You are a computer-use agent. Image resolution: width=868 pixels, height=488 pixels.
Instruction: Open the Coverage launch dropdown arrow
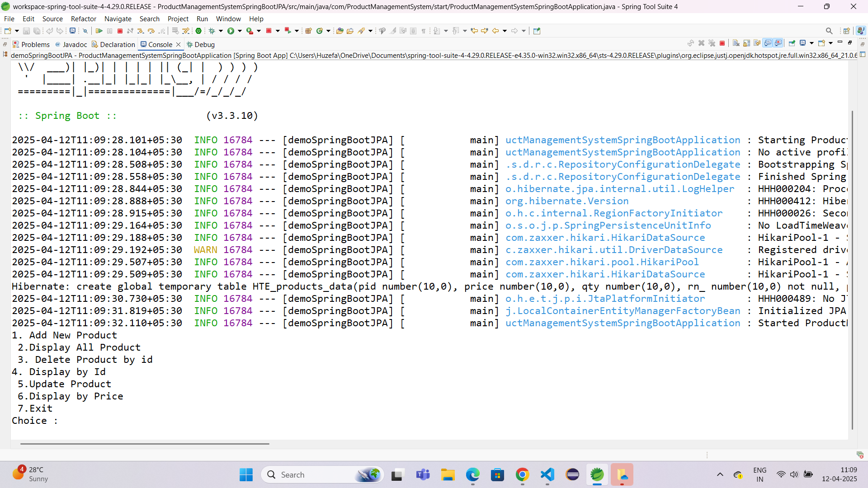[x=259, y=31]
